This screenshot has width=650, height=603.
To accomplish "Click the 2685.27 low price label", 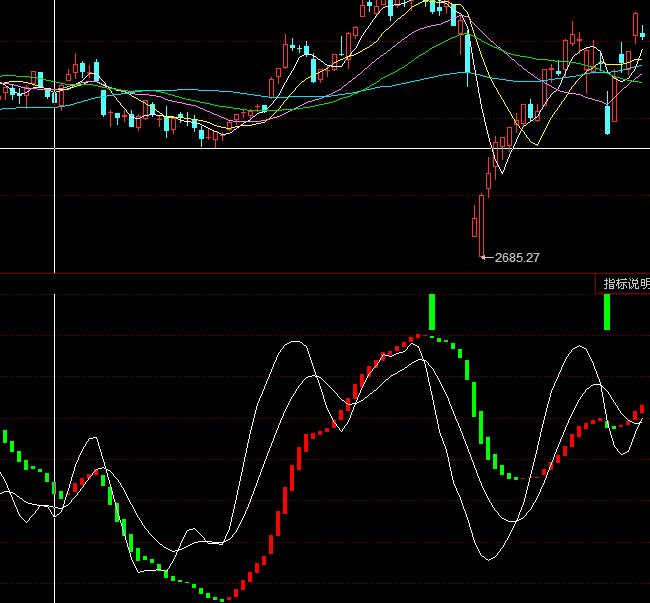I will pyautogui.click(x=517, y=258).
